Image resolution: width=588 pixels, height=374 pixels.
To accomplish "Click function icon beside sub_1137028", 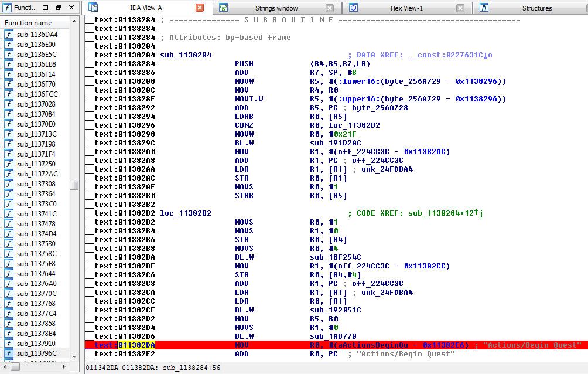I will tap(9, 104).
